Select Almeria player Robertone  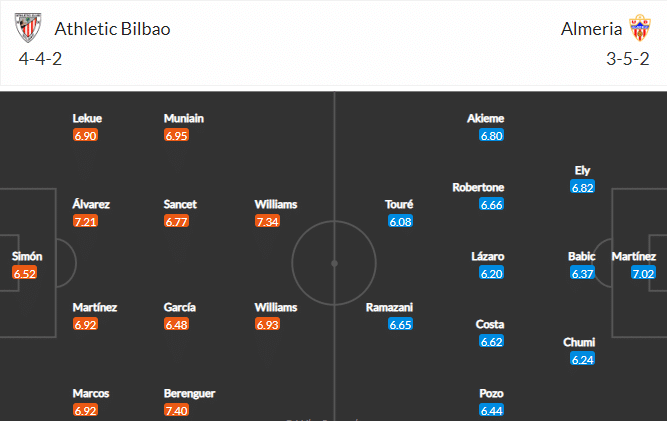coord(478,187)
